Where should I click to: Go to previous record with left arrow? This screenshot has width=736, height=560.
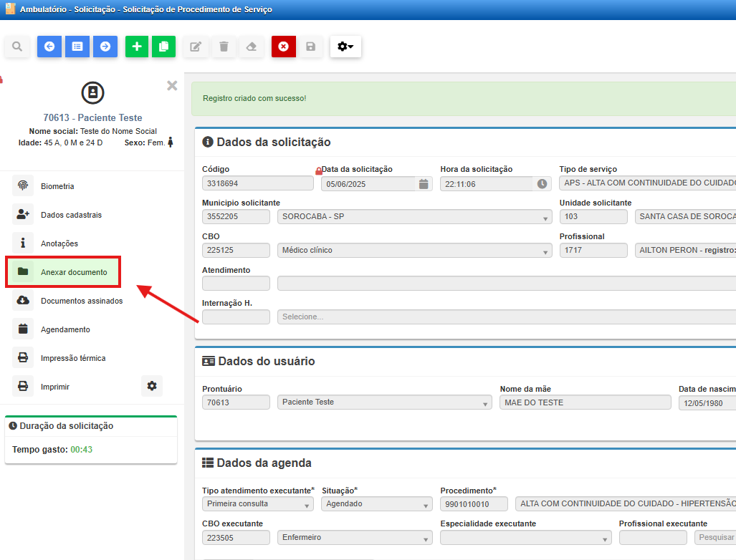[x=49, y=47]
